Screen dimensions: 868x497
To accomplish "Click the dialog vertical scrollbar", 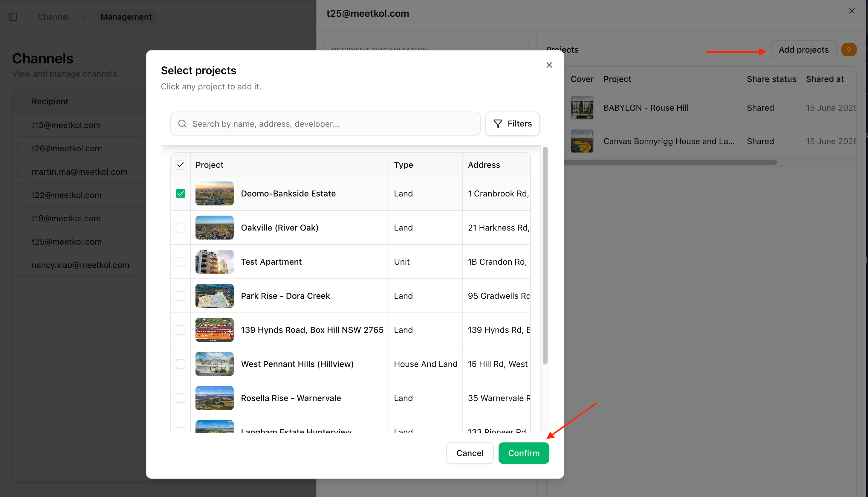I will click(x=545, y=256).
